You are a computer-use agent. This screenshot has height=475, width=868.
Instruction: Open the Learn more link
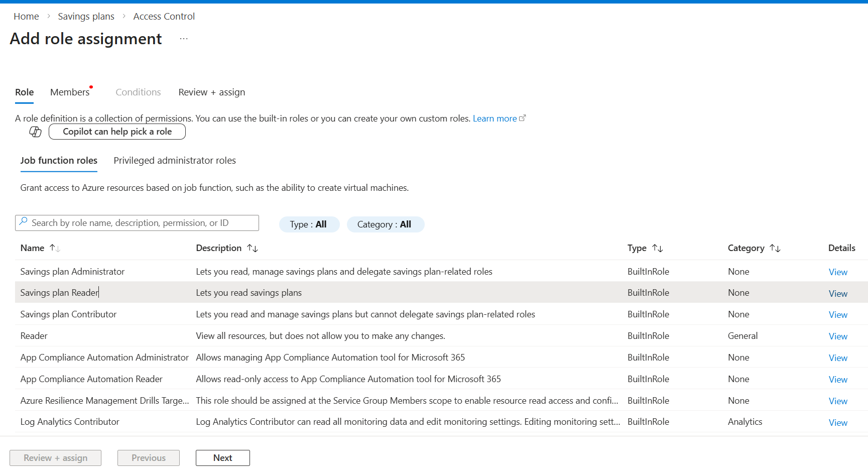(x=494, y=118)
